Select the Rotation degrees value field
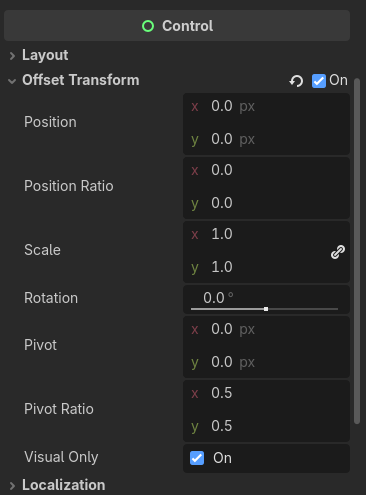 [266, 298]
